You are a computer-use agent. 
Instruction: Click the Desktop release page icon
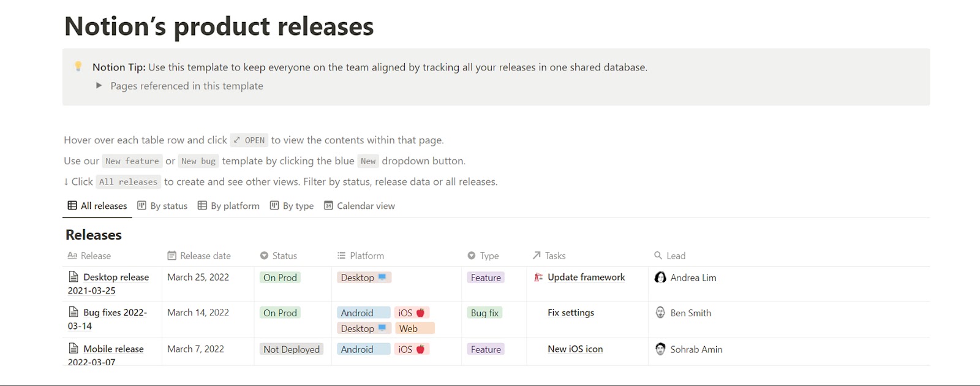tap(73, 277)
